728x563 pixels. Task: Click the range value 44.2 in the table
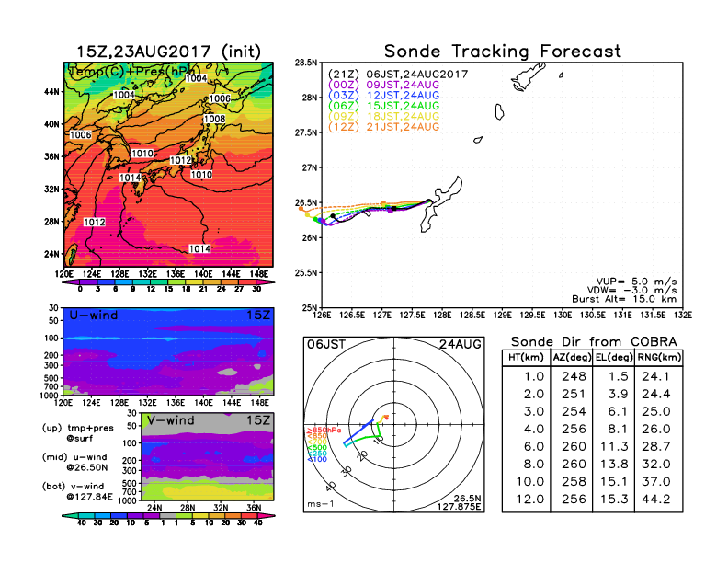tap(656, 500)
